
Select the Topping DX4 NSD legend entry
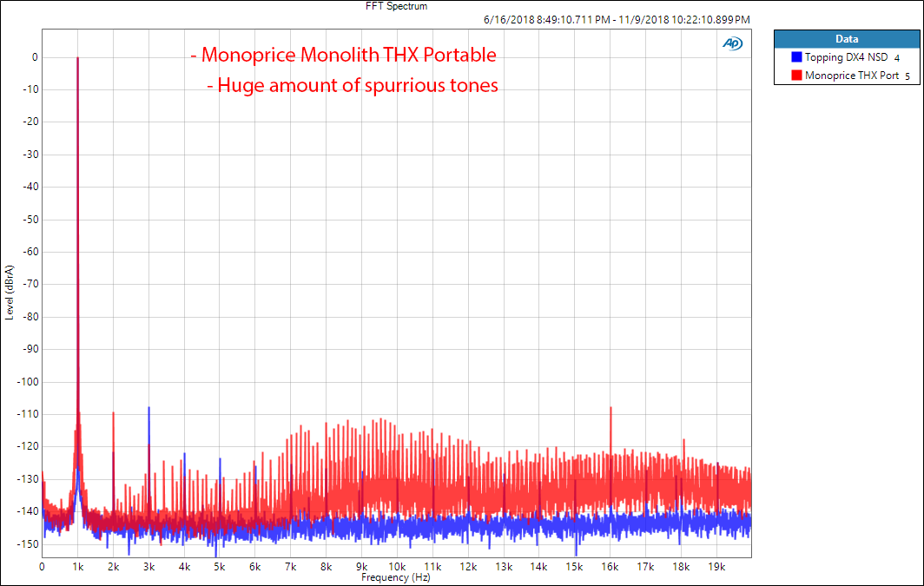[x=846, y=57]
